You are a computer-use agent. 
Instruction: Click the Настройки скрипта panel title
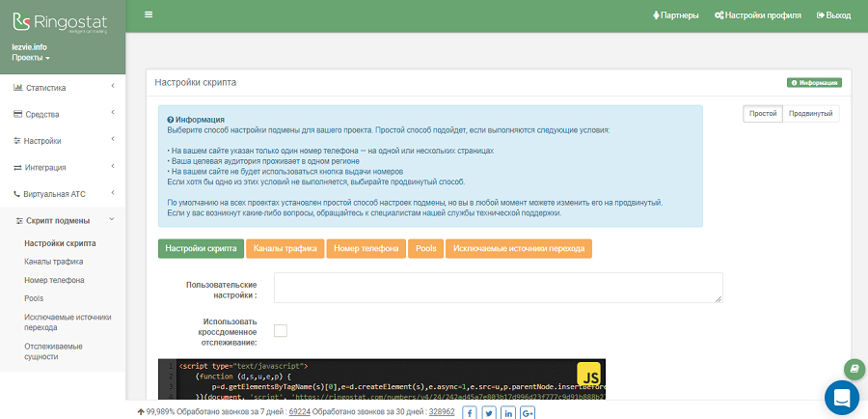tap(196, 83)
